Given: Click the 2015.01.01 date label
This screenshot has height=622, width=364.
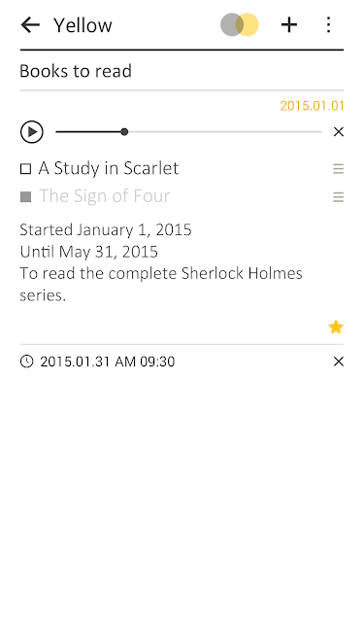Looking at the screenshot, I should pos(313,106).
